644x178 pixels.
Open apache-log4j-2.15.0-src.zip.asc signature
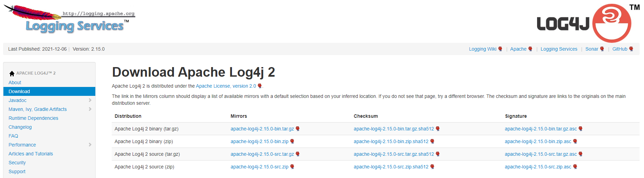(x=538, y=167)
